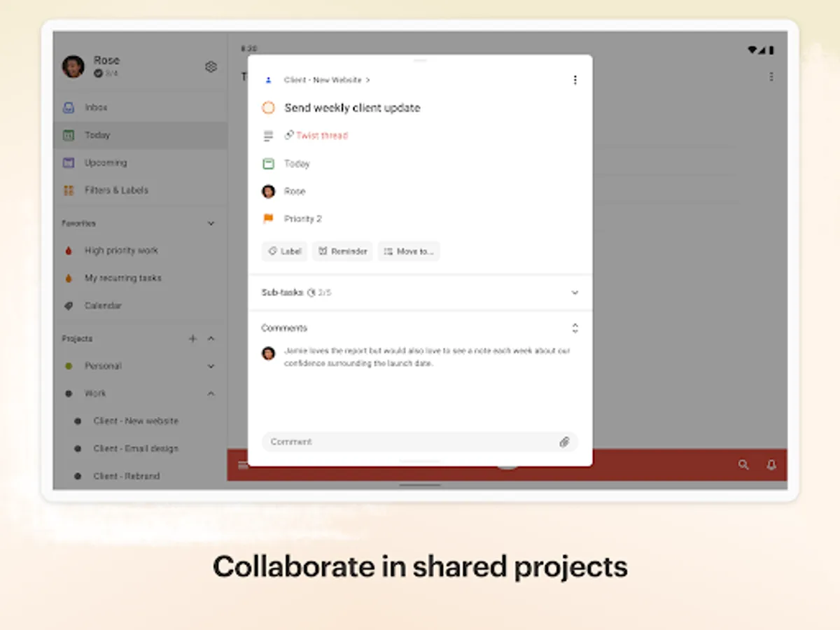Open Work project

(x=95, y=393)
